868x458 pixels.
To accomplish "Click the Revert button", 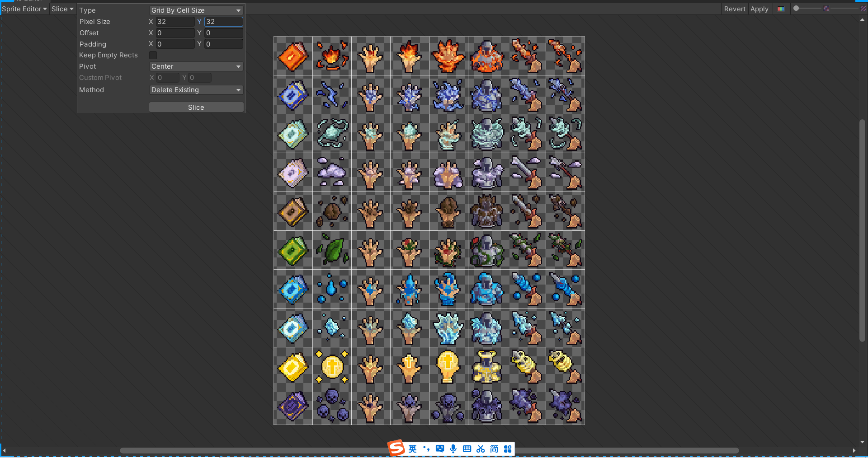I will (x=735, y=9).
